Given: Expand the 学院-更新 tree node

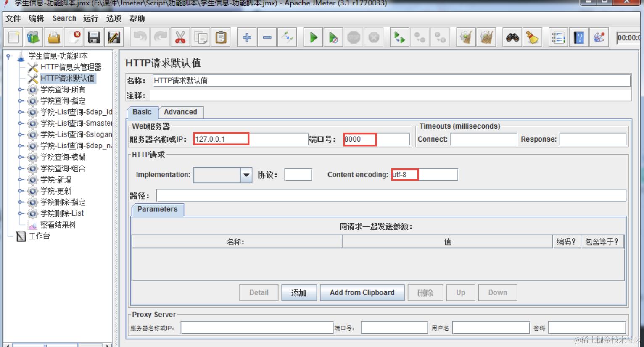Looking at the screenshot, I should pos(21,191).
